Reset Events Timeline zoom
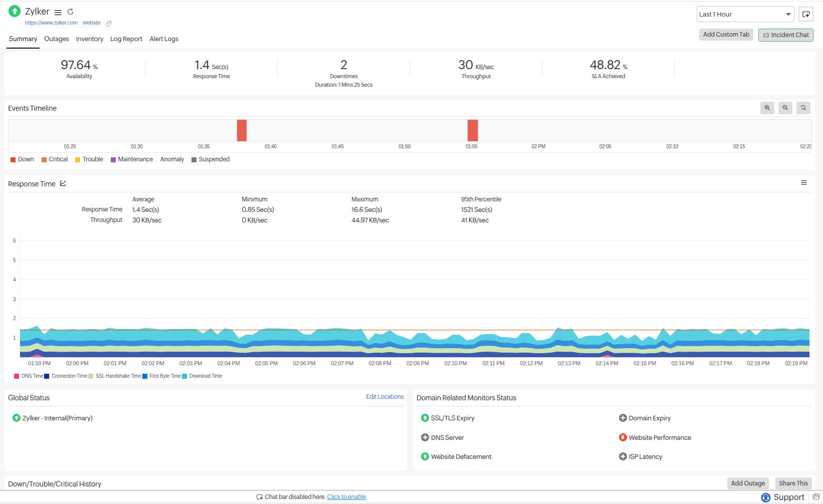The width and height of the screenshot is (823, 504). 803,108
